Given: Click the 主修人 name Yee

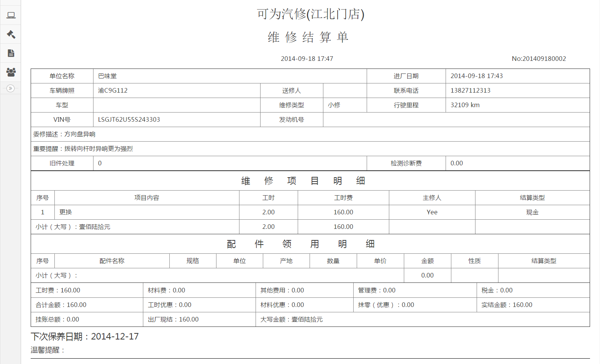Looking at the screenshot, I should click(x=432, y=212).
